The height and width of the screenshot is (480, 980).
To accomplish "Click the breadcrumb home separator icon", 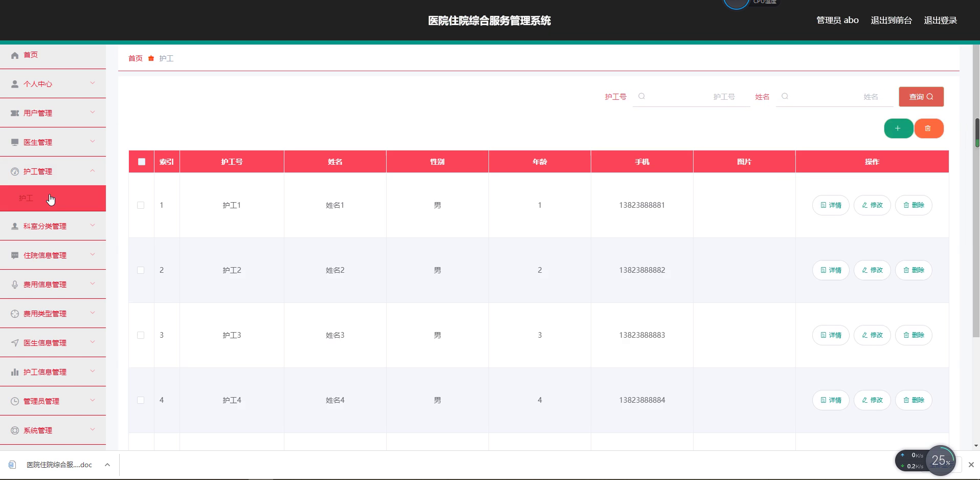I will click(x=151, y=58).
